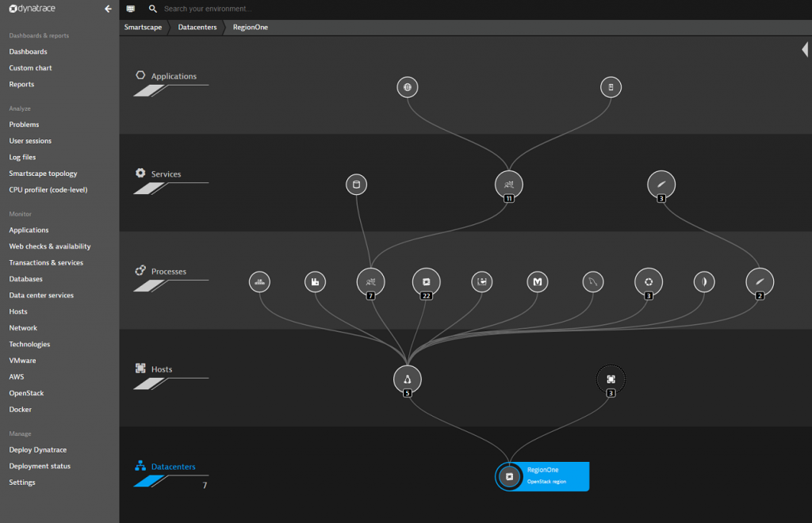The width and height of the screenshot is (812, 523).
Task: Select the process group node with 22
Action: pos(426,282)
